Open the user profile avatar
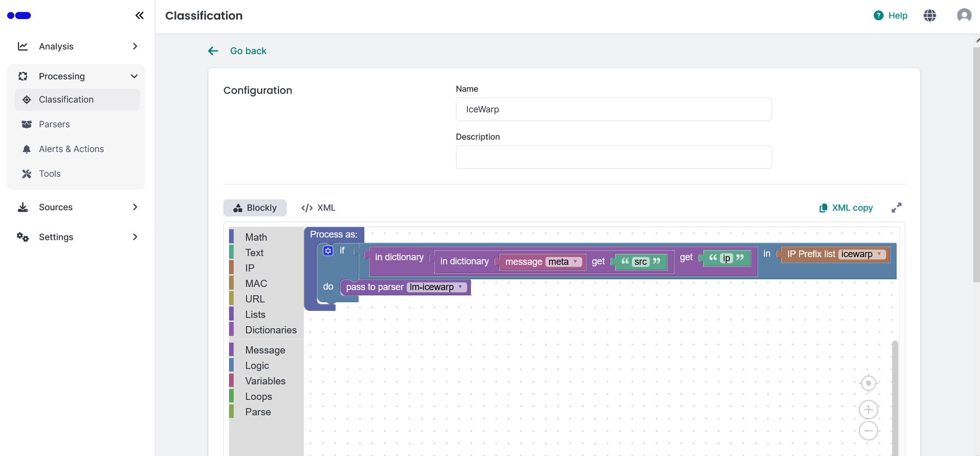This screenshot has width=980, height=456. pos(963,15)
